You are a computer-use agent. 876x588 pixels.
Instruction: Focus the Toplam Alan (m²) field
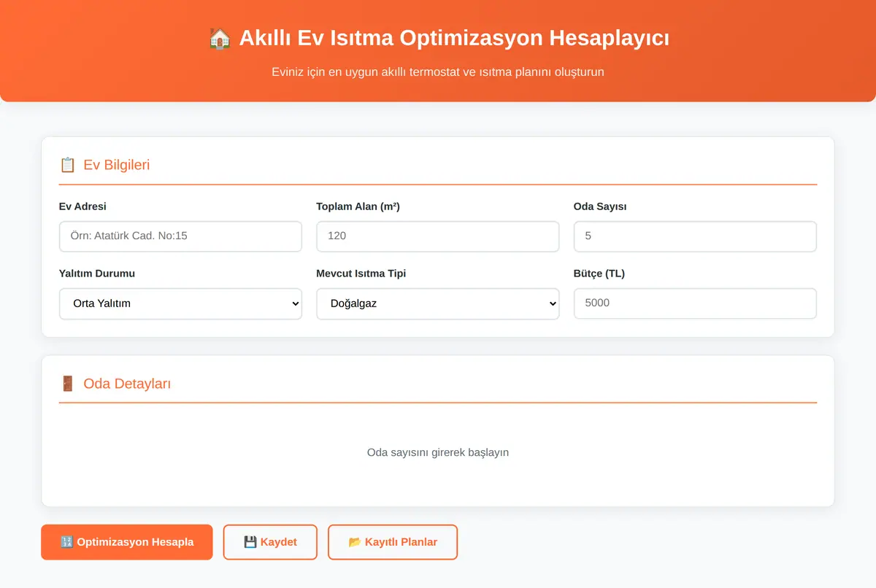tap(438, 236)
